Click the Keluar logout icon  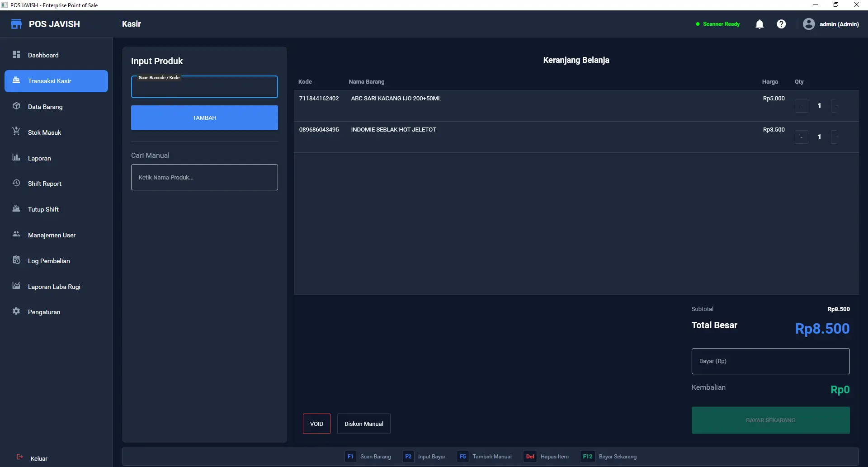click(20, 457)
